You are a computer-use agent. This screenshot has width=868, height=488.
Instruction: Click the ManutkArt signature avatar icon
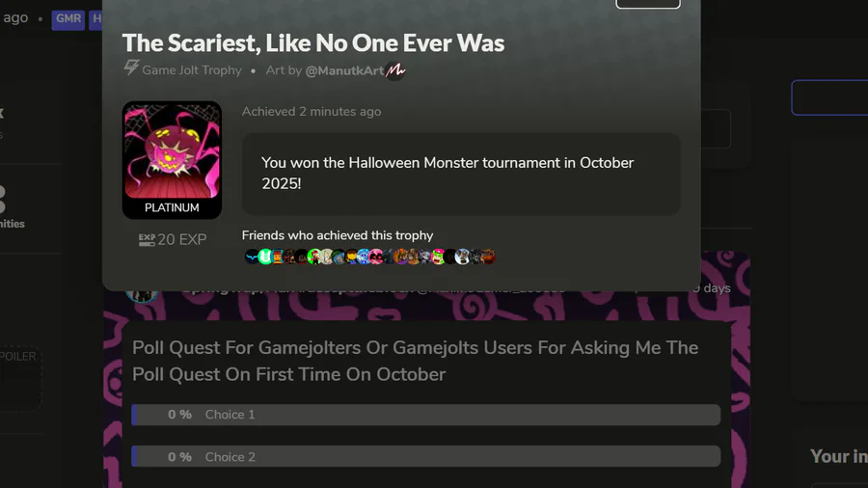(395, 70)
